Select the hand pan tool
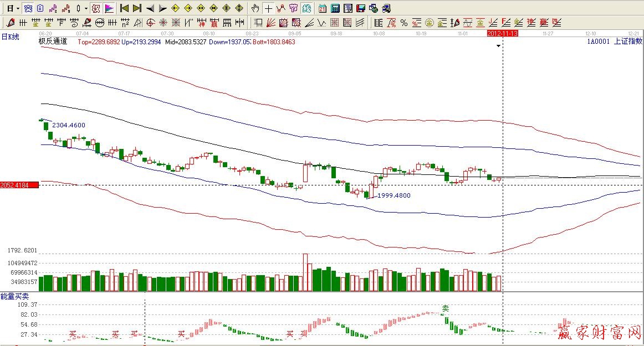Viewport: 644px width, 346px height. (x=255, y=8)
